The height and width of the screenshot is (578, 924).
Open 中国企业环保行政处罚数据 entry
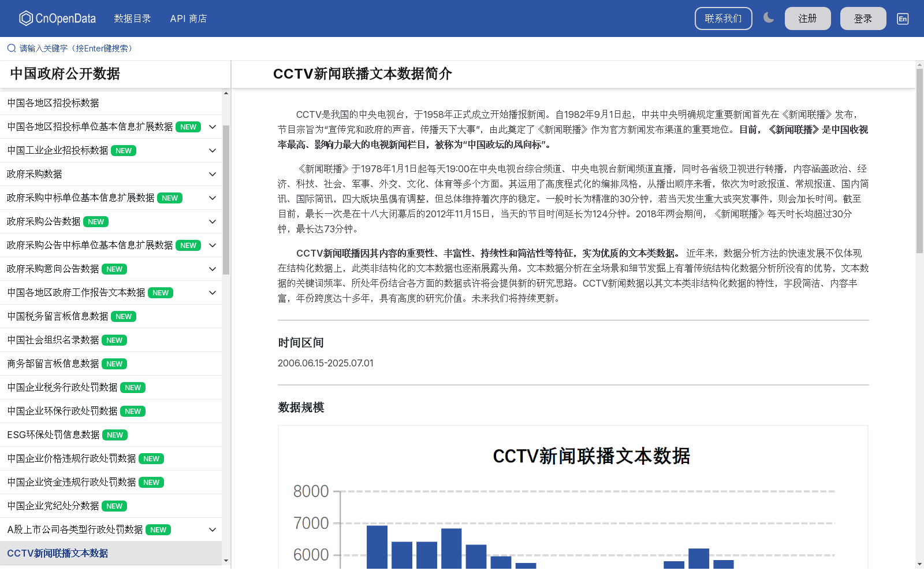[111, 411]
